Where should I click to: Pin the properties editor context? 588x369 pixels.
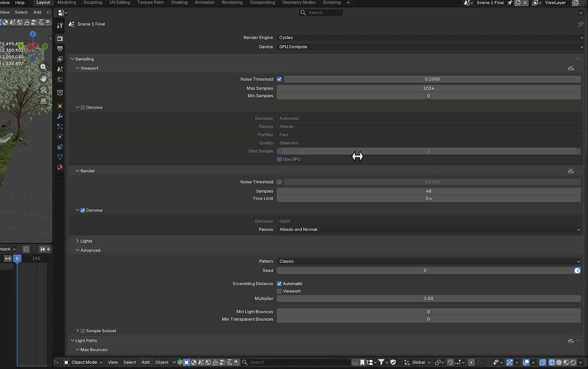click(x=581, y=24)
